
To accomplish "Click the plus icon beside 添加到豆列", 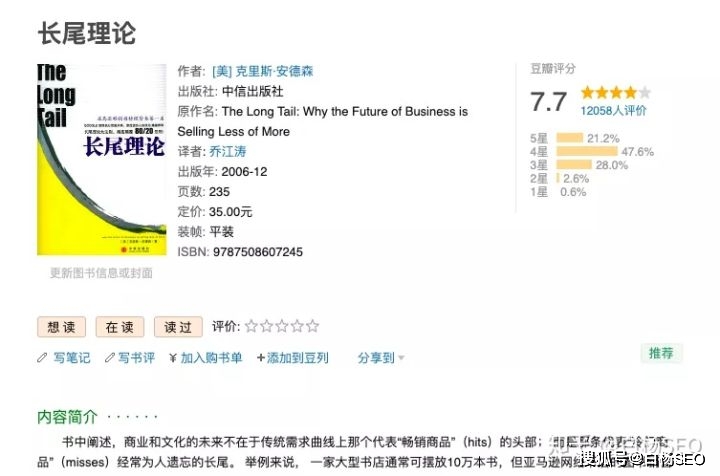I will tap(261, 357).
